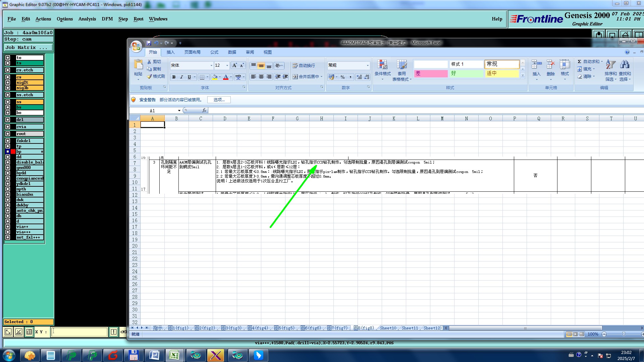Image resolution: width=644 pixels, height=362 pixels.
Task: Click the Fill Color bucket icon
Action: point(215,77)
